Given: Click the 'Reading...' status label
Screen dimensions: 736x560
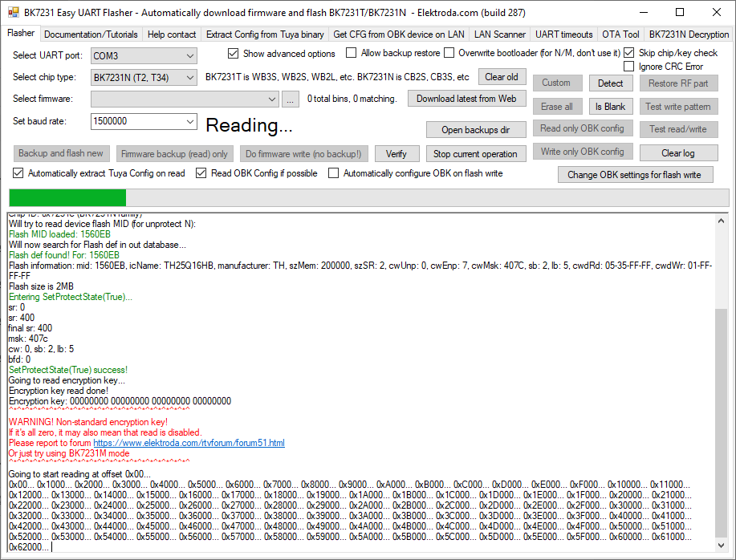Looking at the screenshot, I should [250, 125].
